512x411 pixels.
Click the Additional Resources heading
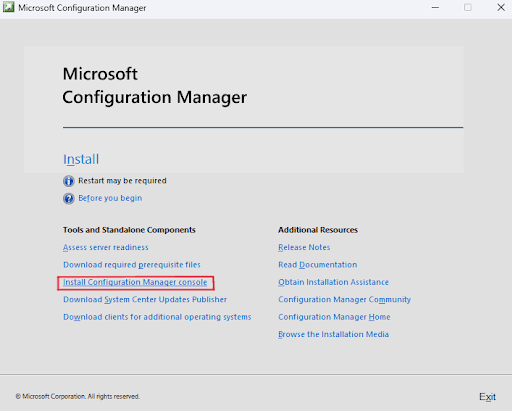pos(318,230)
